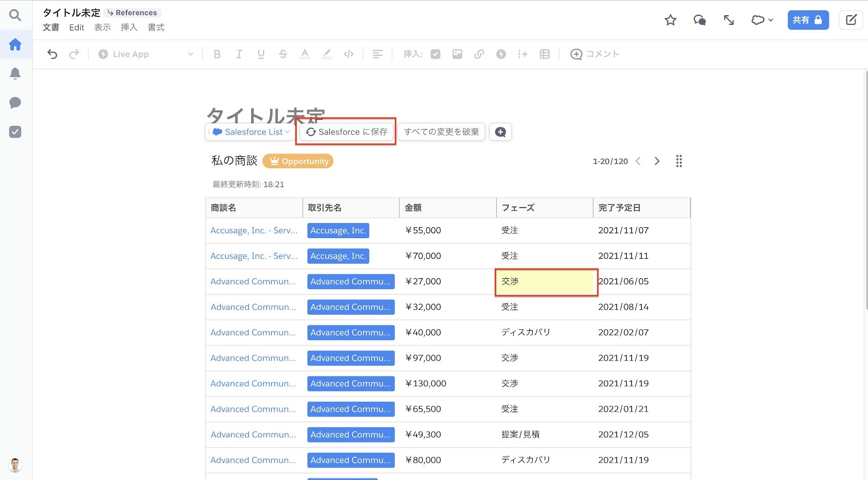
Task: Undo the last change
Action: [x=52, y=54]
